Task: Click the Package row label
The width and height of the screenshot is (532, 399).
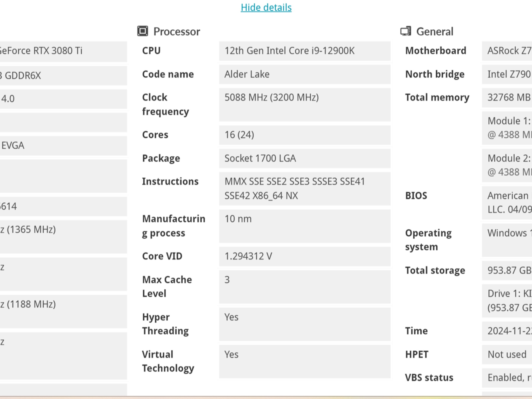Action: tap(161, 158)
